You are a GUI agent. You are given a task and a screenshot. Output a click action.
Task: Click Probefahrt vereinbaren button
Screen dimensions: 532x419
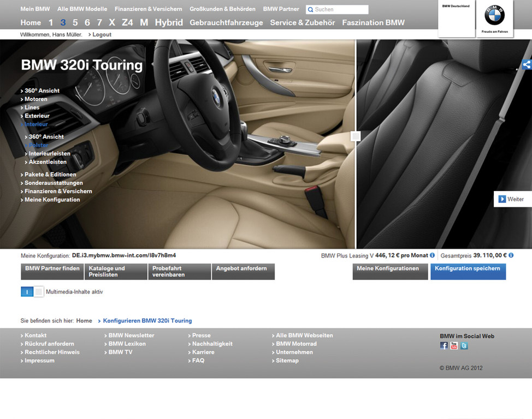click(x=180, y=272)
